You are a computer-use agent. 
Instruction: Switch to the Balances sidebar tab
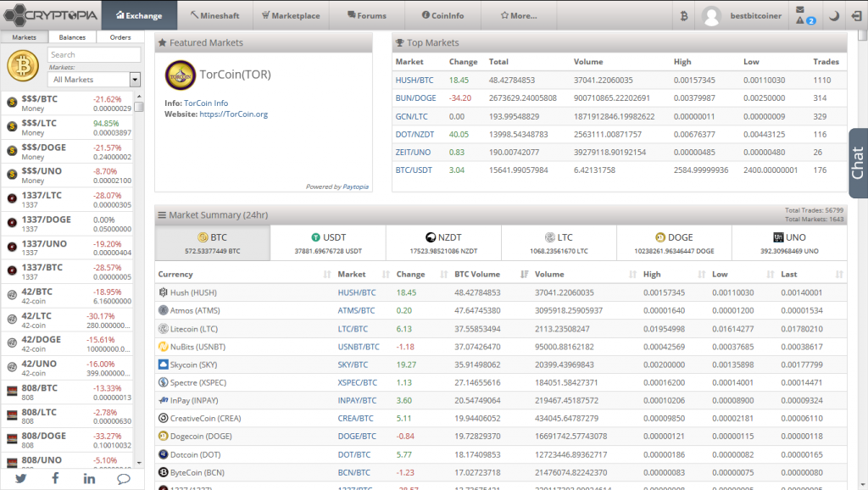[x=73, y=37]
